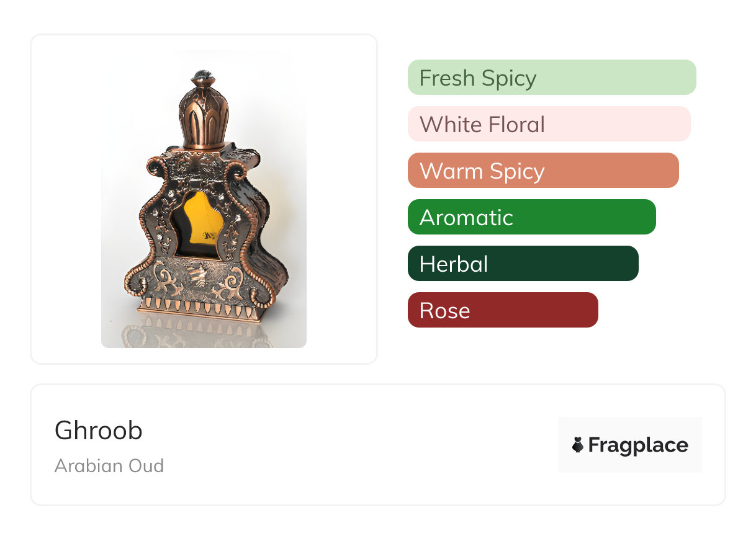
Task: Click the Fragplace logo badge background
Action: click(x=629, y=428)
